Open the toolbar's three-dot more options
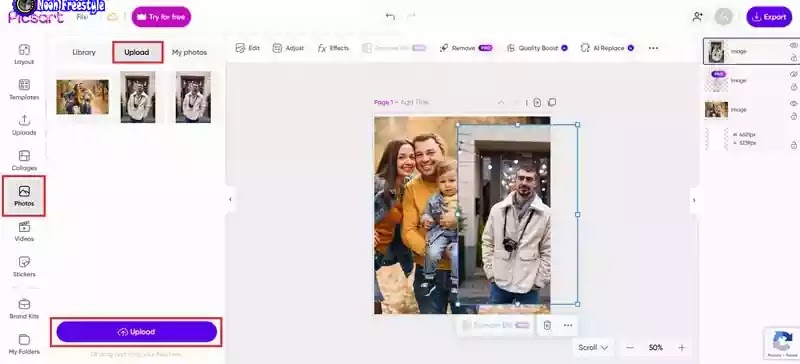The height and width of the screenshot is (364, 800). tap(653, 48)
